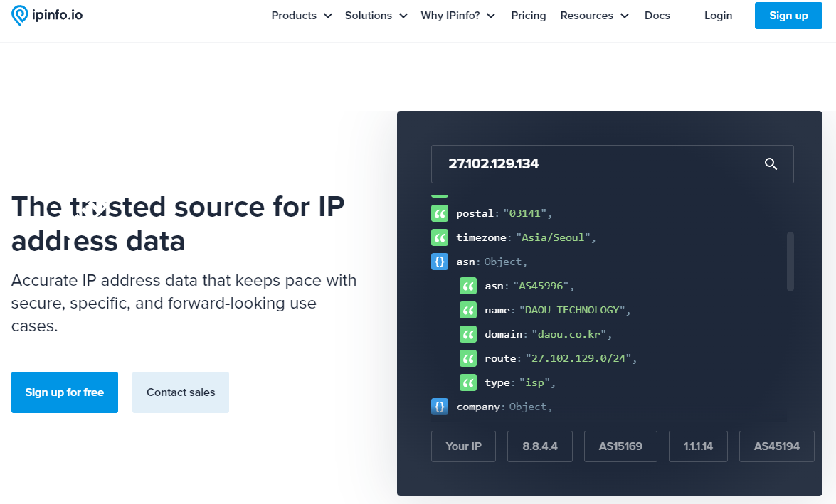Screen dimensions: 836x504
Task: Click the search magnifier icon
Action: [771, 164]
